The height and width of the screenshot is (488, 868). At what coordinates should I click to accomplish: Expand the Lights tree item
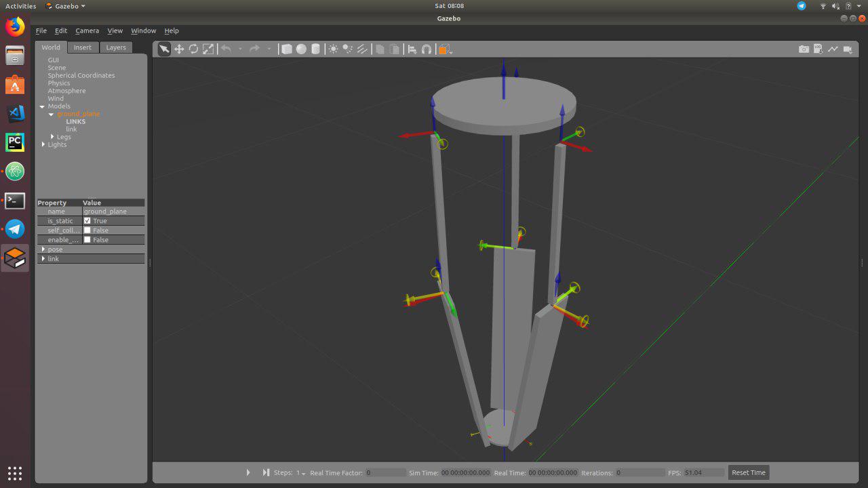pos(44,144)
